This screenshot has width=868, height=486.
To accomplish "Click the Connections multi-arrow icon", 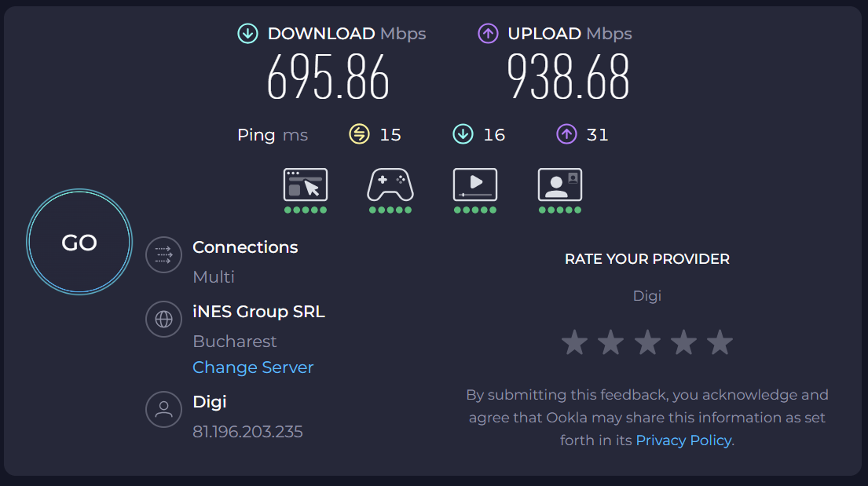I will [163, 255].
